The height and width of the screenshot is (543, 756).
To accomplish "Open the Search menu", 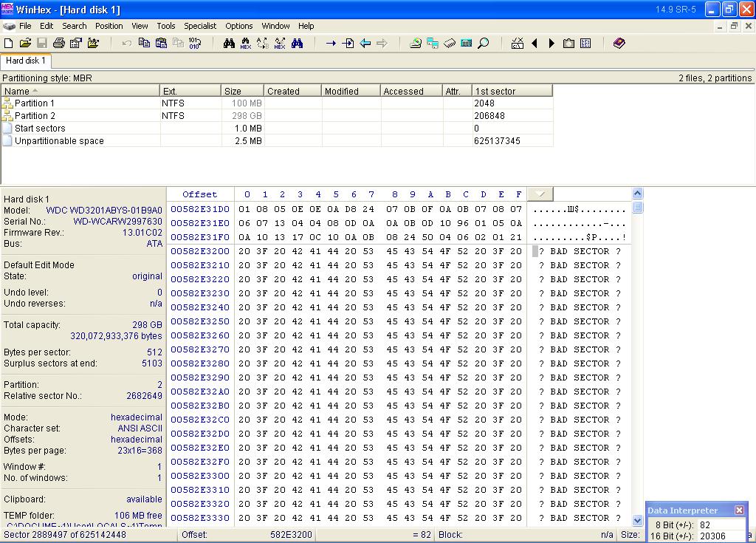I will coord(75,26).
